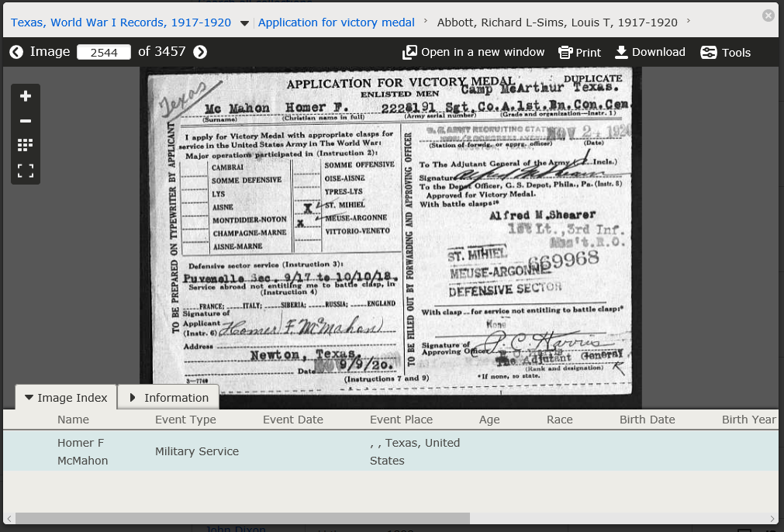
Task: Click the Military Service event type cell
Action: (x=196, y=451)
